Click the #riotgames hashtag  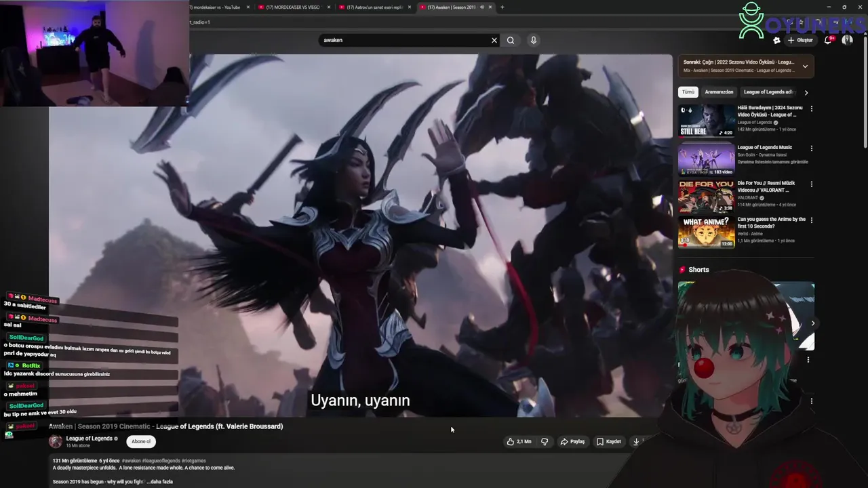coord(194,461)
